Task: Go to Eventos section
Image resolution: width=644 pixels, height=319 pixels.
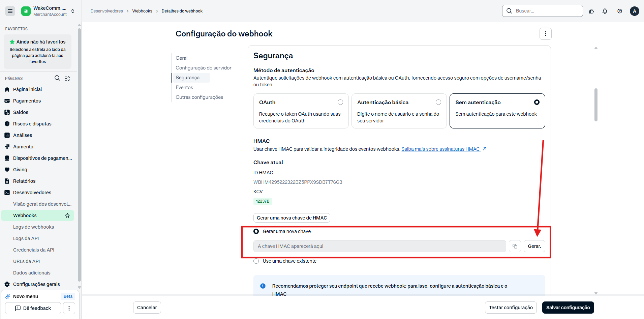Action: point(184,87)
